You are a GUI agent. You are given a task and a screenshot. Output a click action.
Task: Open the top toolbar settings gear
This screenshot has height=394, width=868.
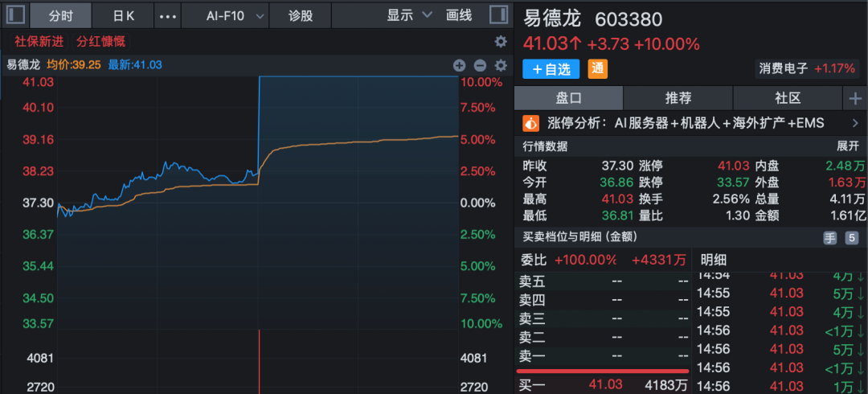501,42
